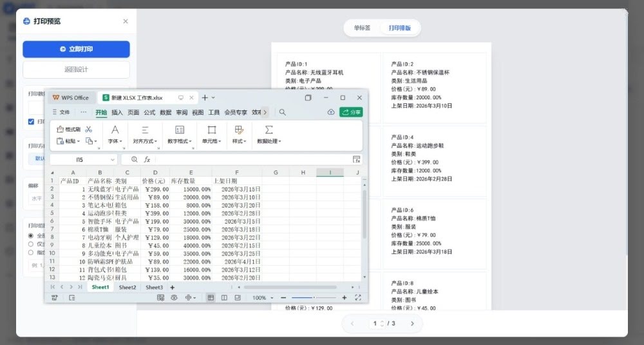Click the spreadsheet vertical scrollbar

(365, 214)
